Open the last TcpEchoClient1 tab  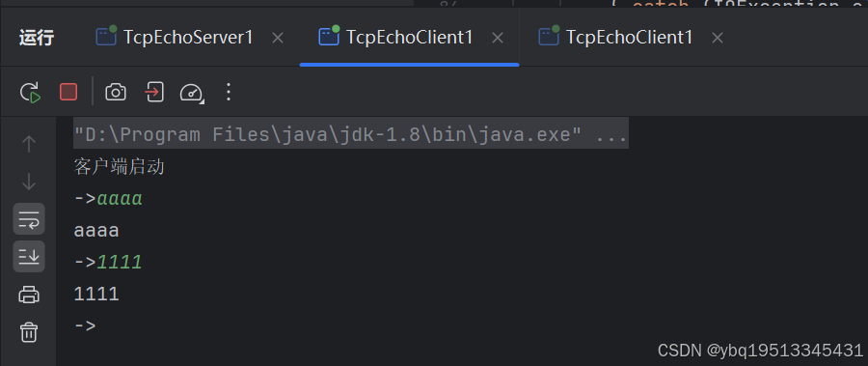point(615,37)
